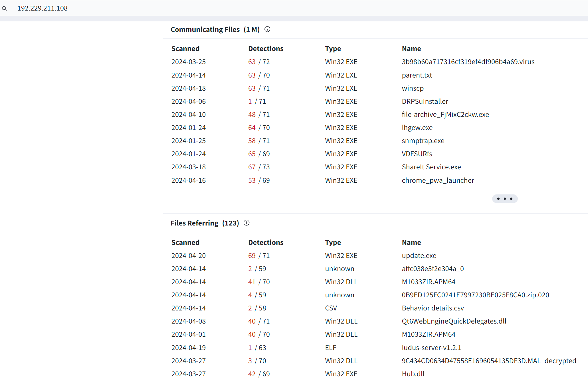588x384 pixels.
Task: Click the 2024-03-25 scanned date
Action: coord(188,62)
